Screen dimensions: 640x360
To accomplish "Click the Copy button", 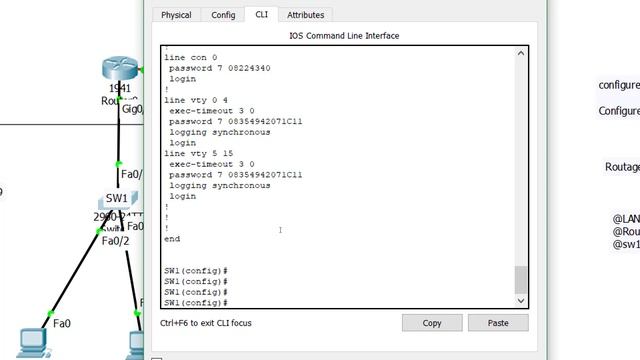I will click(x=432, y=323).
